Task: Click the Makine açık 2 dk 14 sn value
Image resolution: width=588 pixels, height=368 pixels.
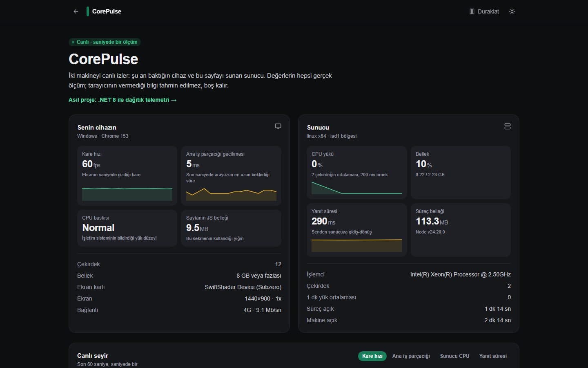Action: tap(497, 320)
